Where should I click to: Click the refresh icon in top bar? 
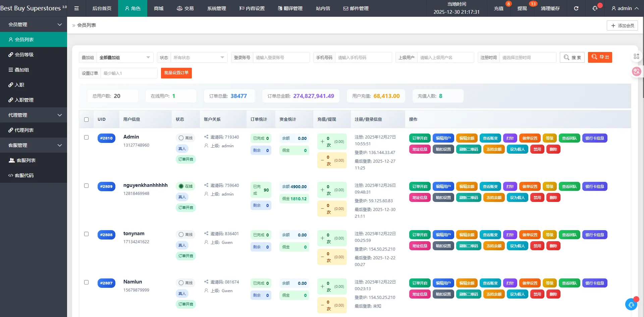click(x=576, y=8)
